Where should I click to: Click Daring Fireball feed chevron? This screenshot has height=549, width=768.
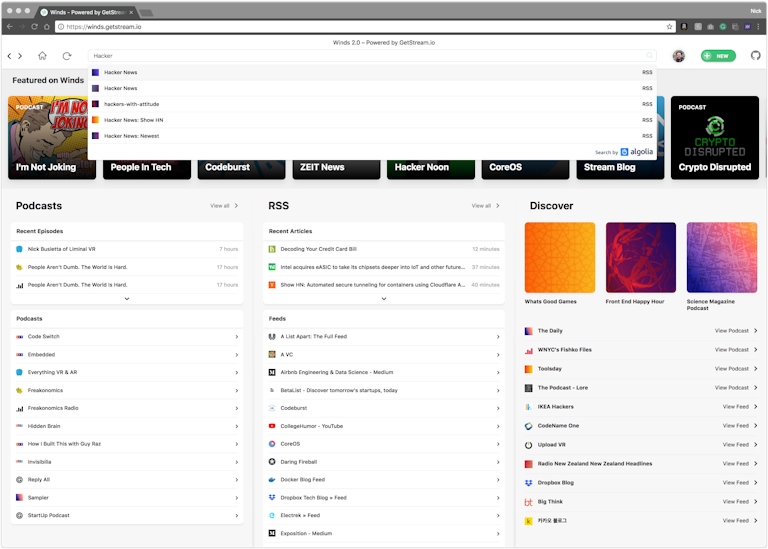pos(498,462)
